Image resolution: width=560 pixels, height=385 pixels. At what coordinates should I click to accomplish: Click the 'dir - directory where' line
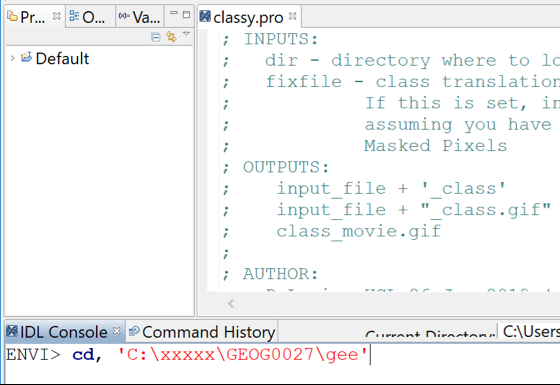(x=412, y=60)
